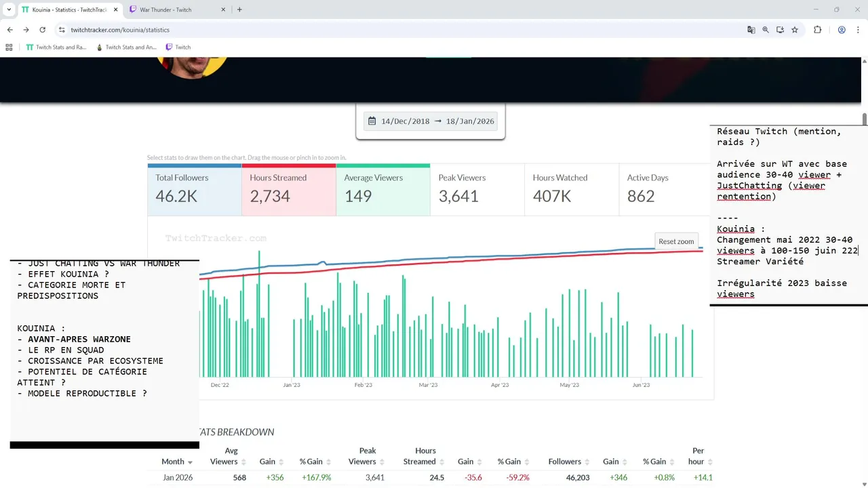The width and height of the screenshot is (868, 488).
Task: Click 'Irrégularité 2023 baisse' note text
Action: coord(782,283)
